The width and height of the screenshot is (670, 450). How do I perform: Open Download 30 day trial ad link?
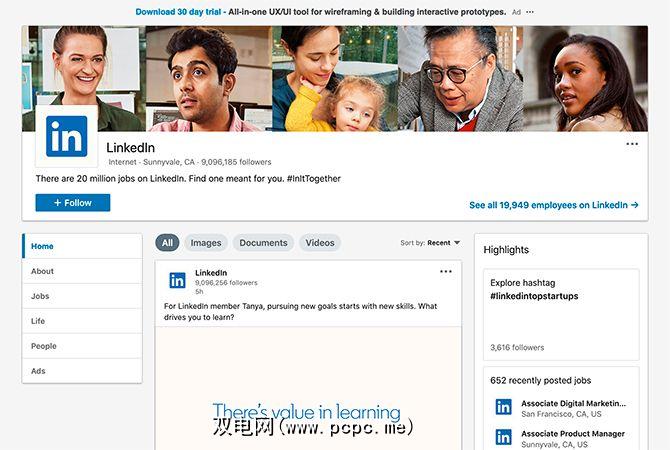178,12
